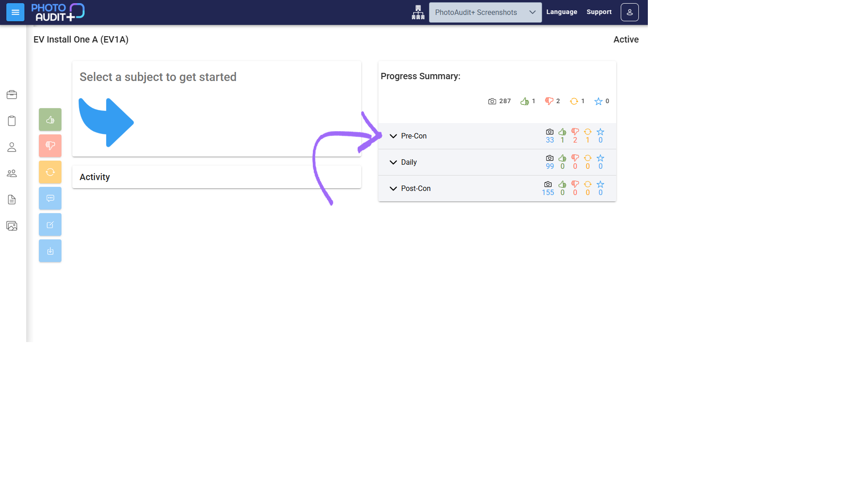Open the PhotoAudit+ Screenshots dropdown
This screenshot has width=868, height=481.
pos(485,12)
